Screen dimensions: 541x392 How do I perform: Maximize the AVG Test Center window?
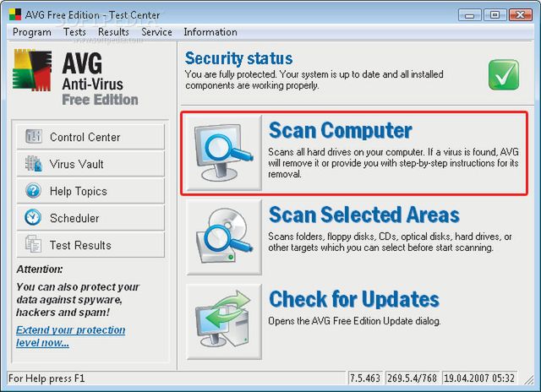click(x=495, y=15)
